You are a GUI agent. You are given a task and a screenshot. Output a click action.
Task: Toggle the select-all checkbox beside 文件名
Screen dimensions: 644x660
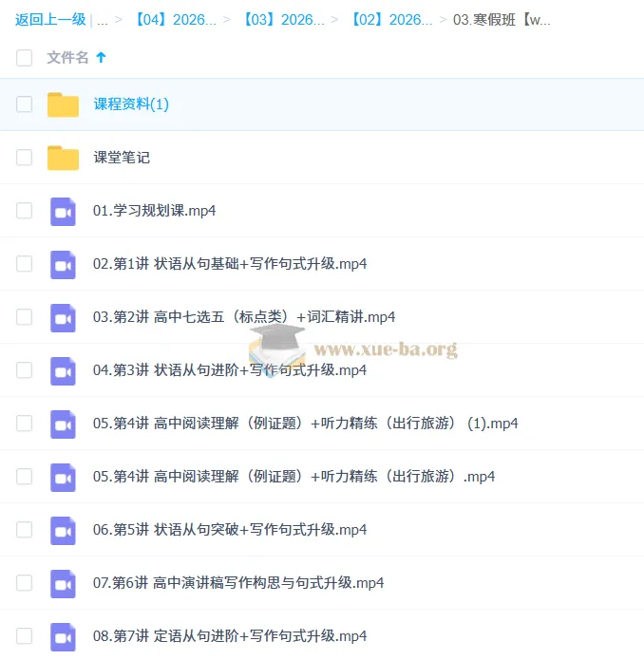click(24, 58)
